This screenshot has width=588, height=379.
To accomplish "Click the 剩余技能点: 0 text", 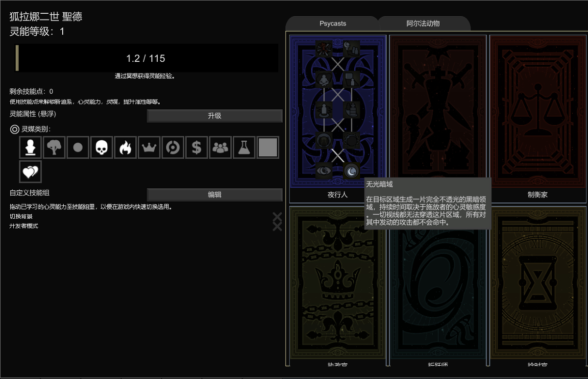I will 31,91.
